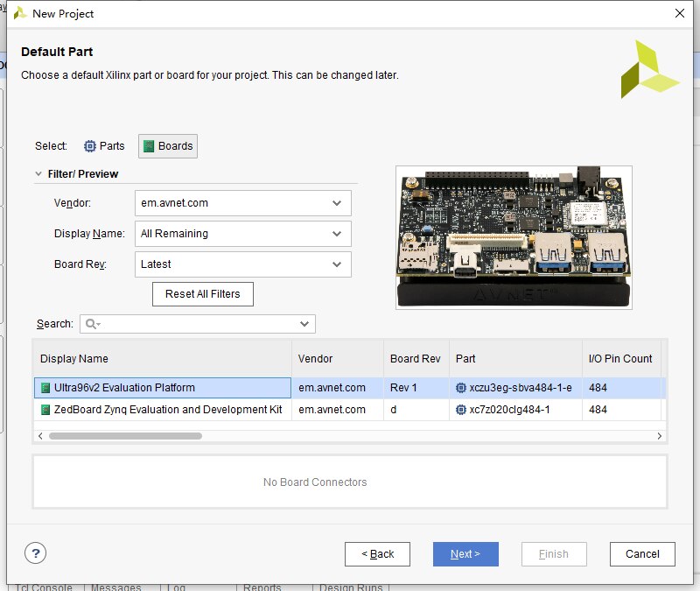Screen dimensions: 700x591
Task: Sort by the I/O Pin Count column header
Action: click(619, 359)
